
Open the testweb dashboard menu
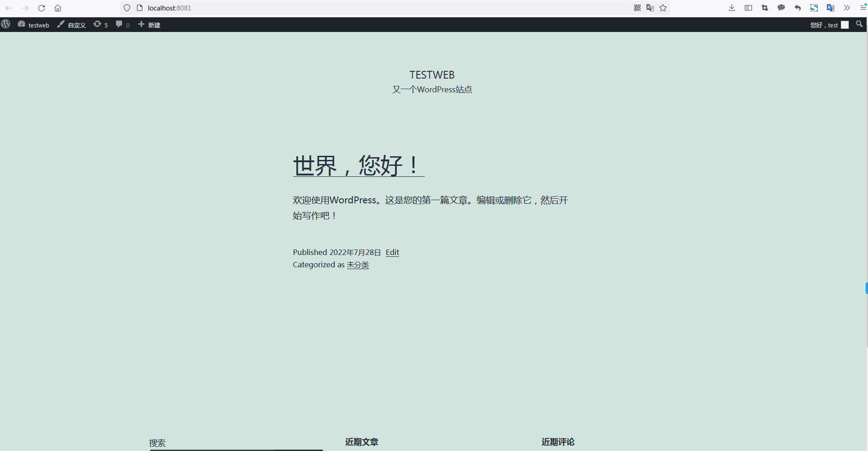tap(33, 25)
